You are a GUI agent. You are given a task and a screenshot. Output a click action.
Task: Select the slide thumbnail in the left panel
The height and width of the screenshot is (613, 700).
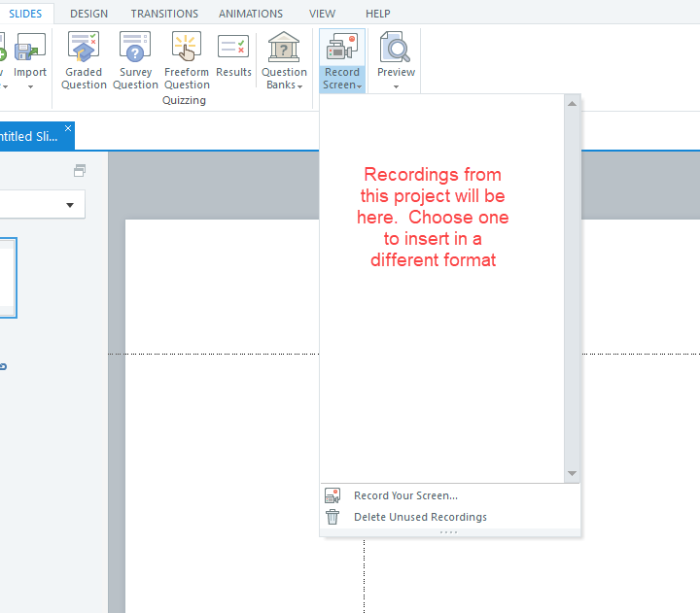(x=8, y=277)
